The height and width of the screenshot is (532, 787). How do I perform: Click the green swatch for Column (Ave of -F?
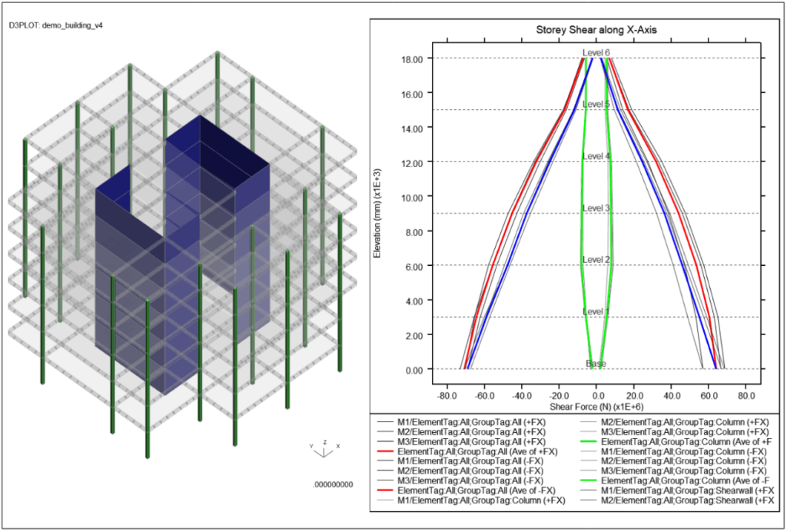point(589,481)
